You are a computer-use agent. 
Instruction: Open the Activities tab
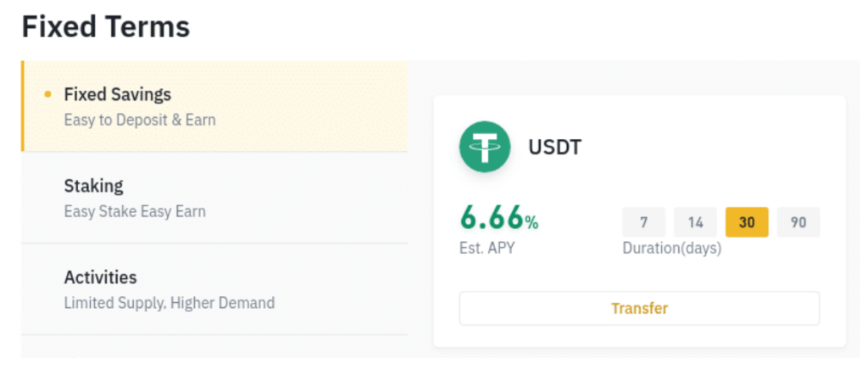click(214, 288)
